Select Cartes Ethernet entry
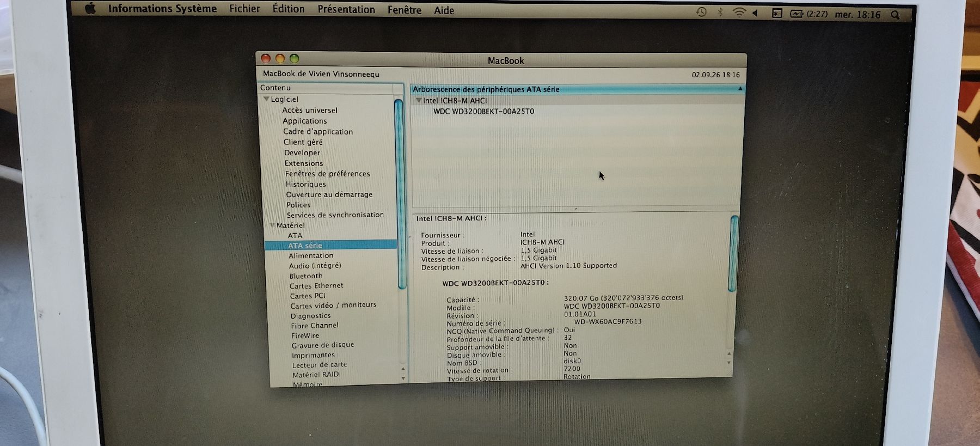The width and height of the screenshot is (980, 446). (x=316, y=285)
